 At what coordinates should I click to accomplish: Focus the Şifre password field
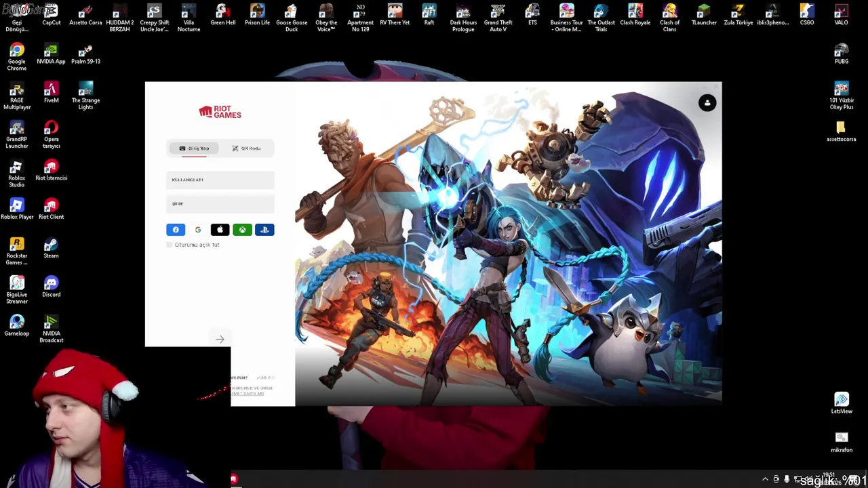(x=220, y=203)
